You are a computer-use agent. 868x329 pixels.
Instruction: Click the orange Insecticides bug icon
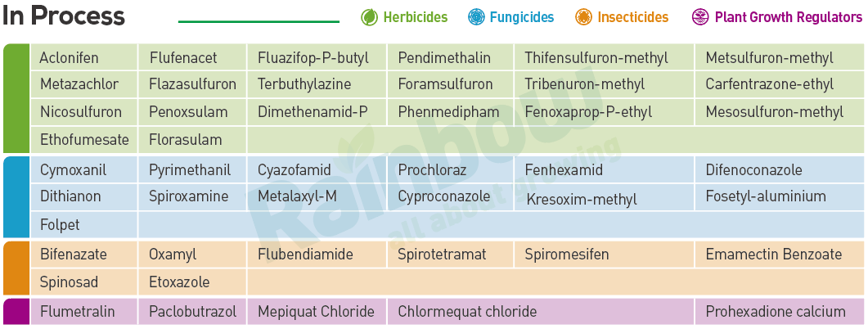(584, 18)
